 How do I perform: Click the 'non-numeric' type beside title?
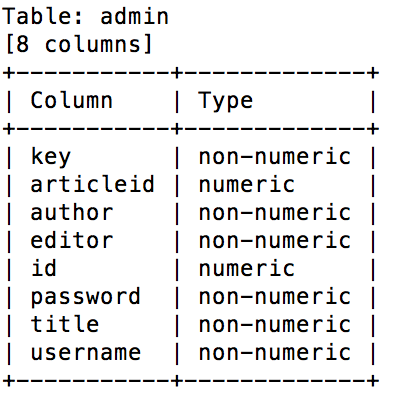[x=275, y=325]
